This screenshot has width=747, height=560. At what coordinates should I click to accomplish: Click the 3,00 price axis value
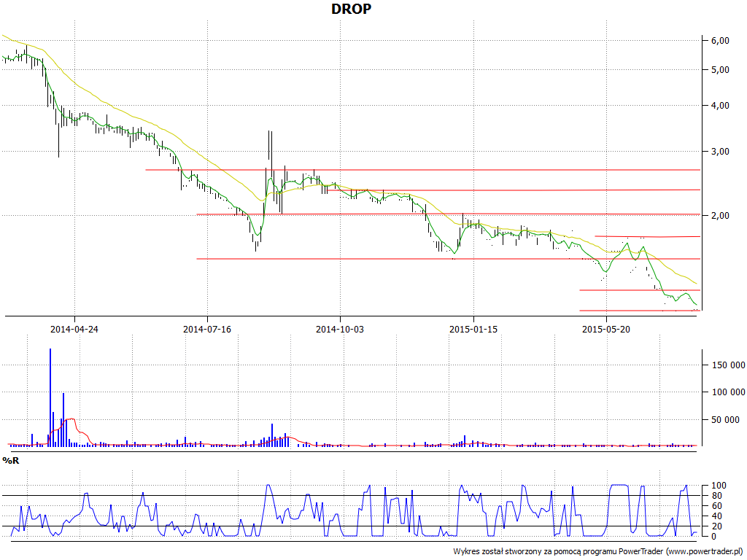tap(720, 152)
